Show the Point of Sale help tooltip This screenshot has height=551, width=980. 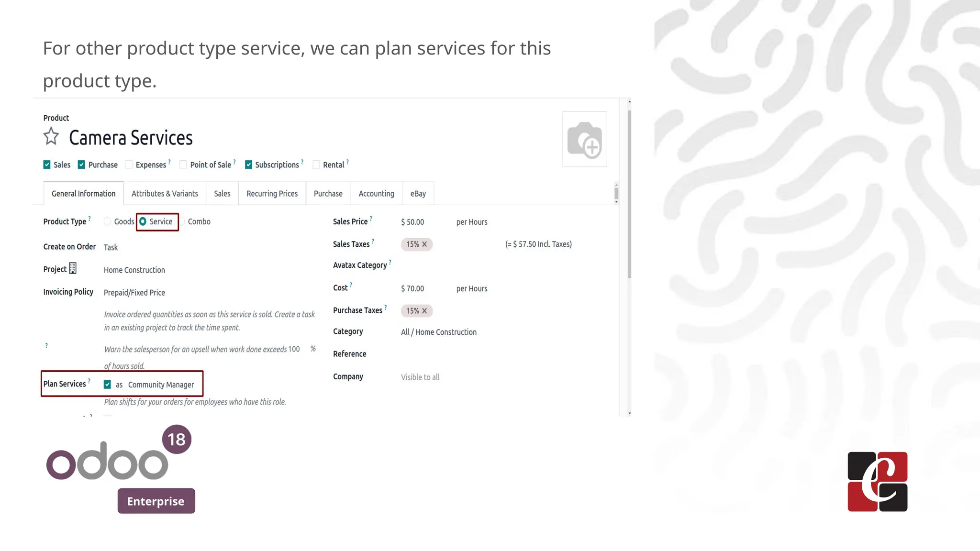click(234, 162)
